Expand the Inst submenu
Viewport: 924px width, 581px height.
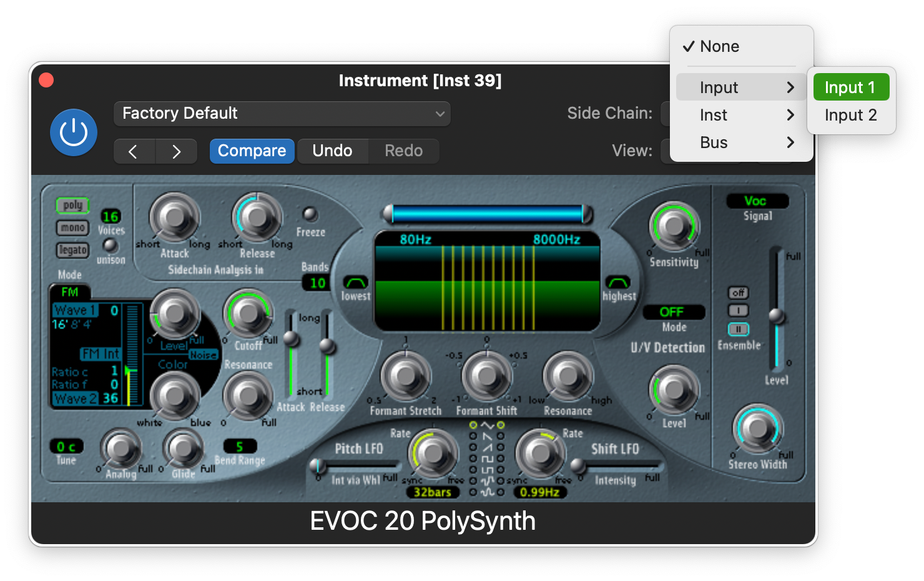pos(742,115)
